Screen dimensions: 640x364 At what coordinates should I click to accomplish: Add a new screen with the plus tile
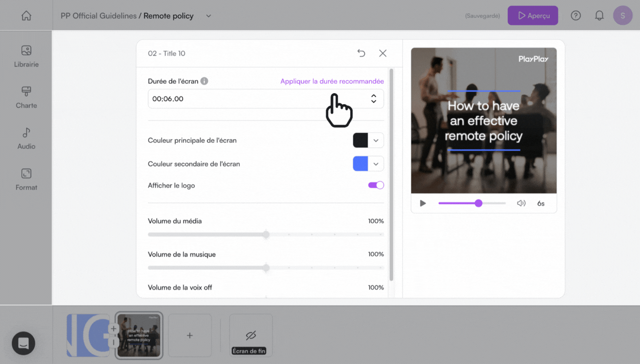(x=190, y=335)
